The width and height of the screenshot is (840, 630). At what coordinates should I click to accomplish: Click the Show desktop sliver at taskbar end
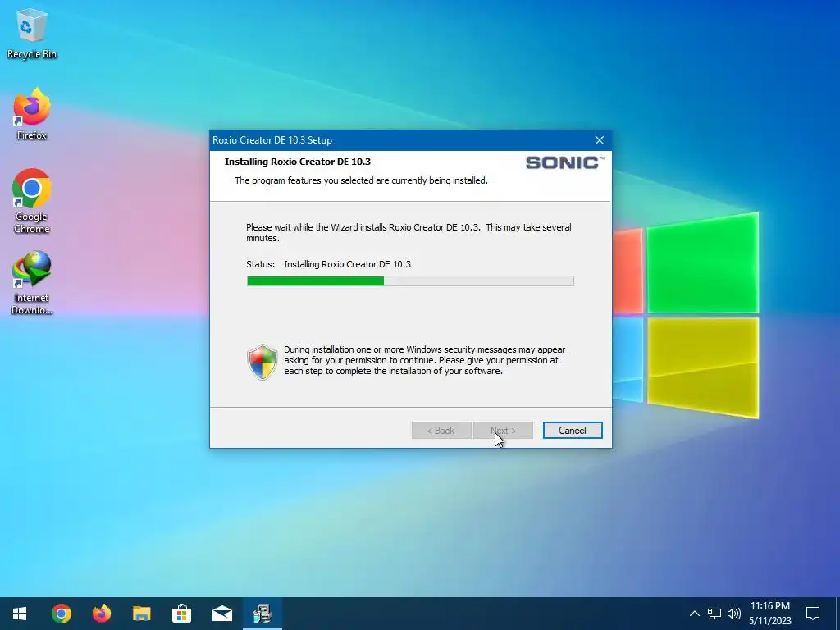click(838, 614)
